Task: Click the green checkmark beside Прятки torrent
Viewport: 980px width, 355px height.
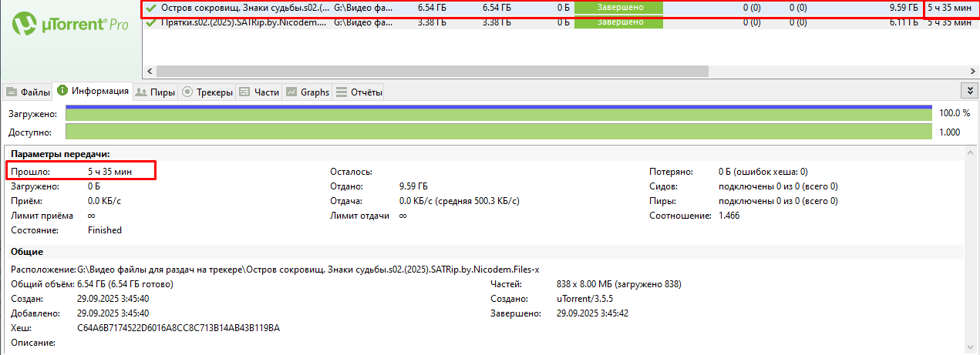Action: click(151, 22)
